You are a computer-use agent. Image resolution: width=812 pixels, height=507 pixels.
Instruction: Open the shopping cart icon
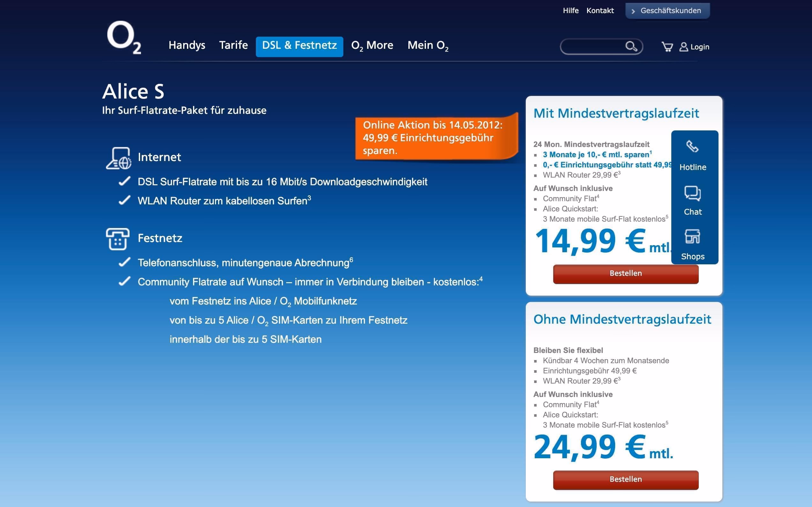(x=667, y=47)
